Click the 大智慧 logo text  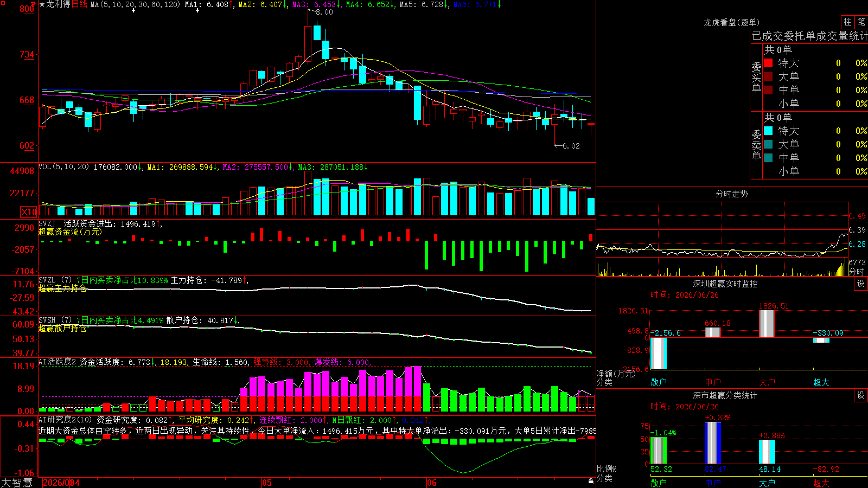(x=17, y=483)
